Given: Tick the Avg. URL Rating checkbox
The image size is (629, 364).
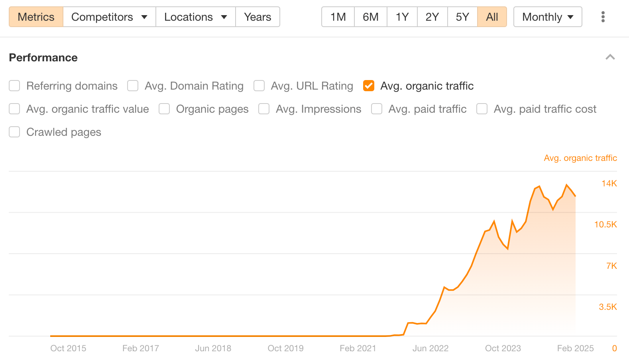Looking at the screenshot, I should [259, 86].
